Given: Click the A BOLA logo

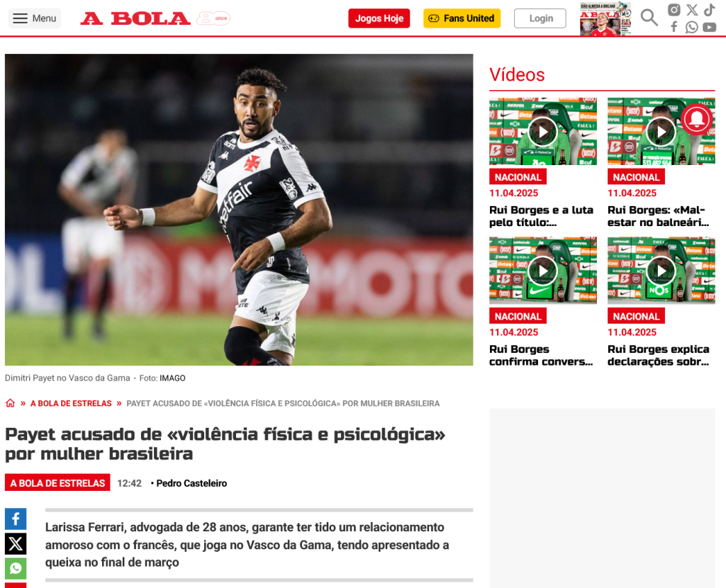Looking at the screenshot, I should (x=135, y=18).
